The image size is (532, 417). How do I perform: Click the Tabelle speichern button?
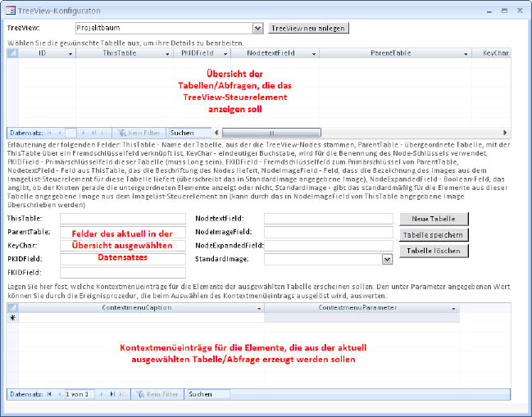coord(434,234)
